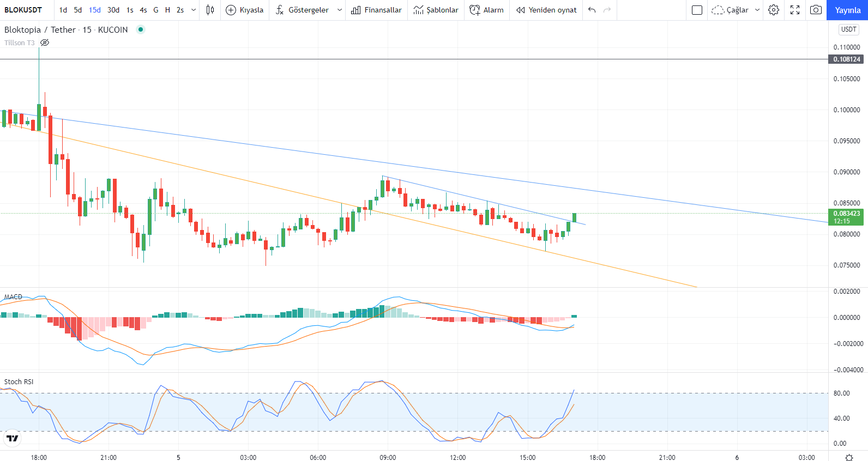Viewport: 868px width, 461px height.
Task: Create an alert with Alarm button
Action: click(486, 10)
